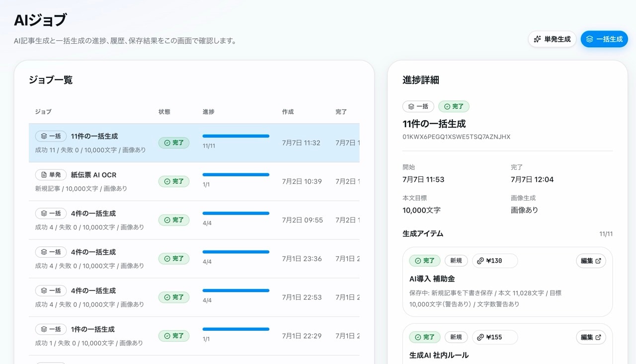
Task: Click the 成功 1 / 失敗 0 summary line
Action: tap(89, 343)
